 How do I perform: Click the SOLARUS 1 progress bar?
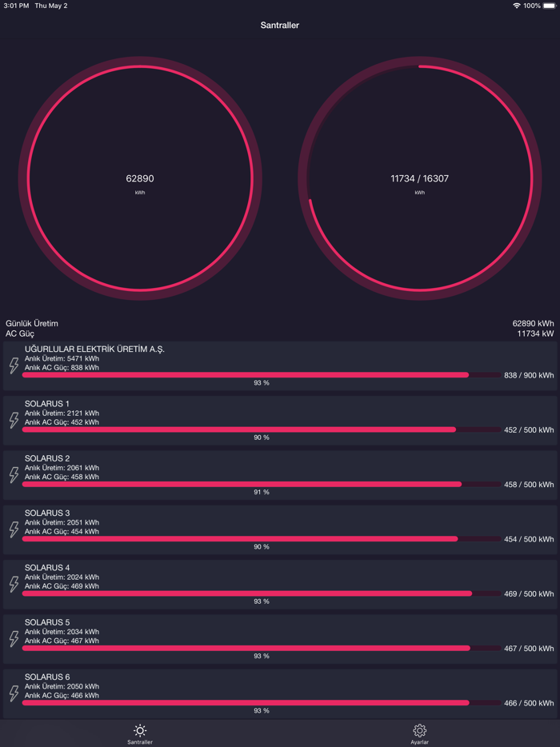click(262, 429)
